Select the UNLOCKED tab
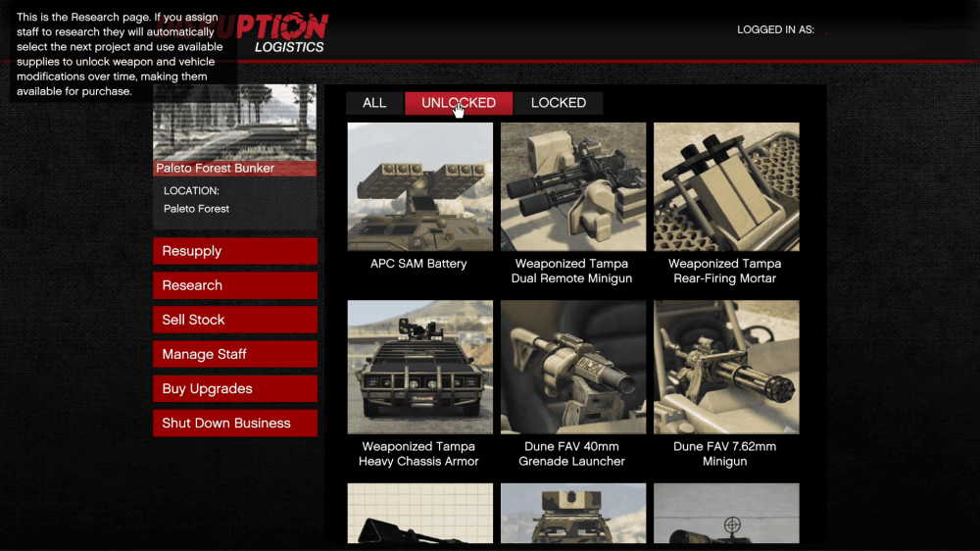This screenshot has width=980, height=551. coord(459,103)
